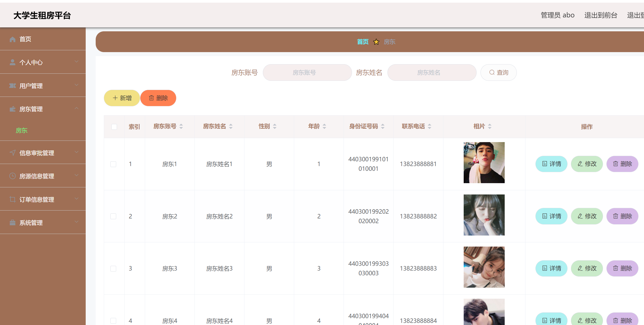This screenshot has width=644, height=325.
Task: Click the clock icon beside 房源信息管理
Action: 12,176
